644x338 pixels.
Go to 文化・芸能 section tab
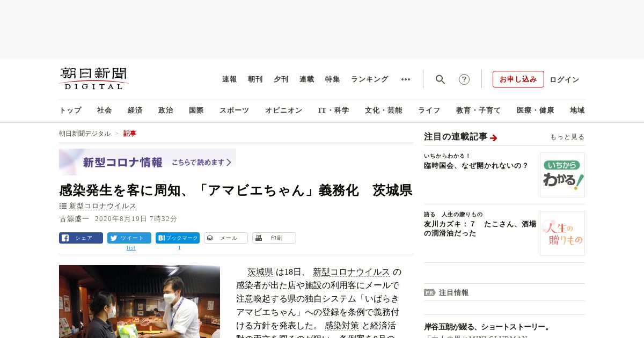coord(384,111)
